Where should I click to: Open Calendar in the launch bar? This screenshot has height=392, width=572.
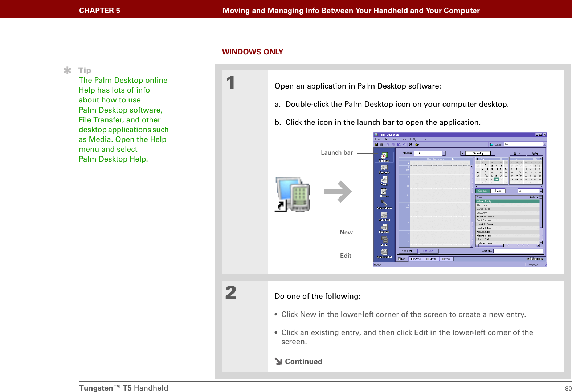click(384, 157)
